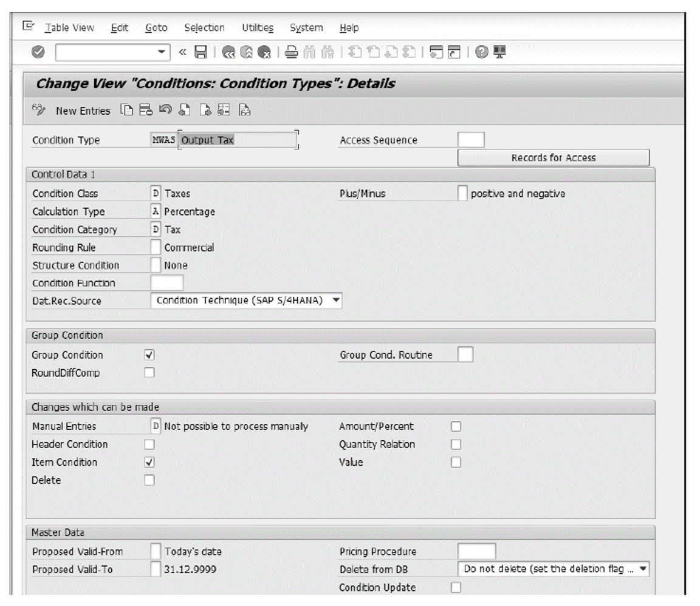Click the Delete entry icon
The height and width of the screenshot is (606, 700).
[146, 110]
